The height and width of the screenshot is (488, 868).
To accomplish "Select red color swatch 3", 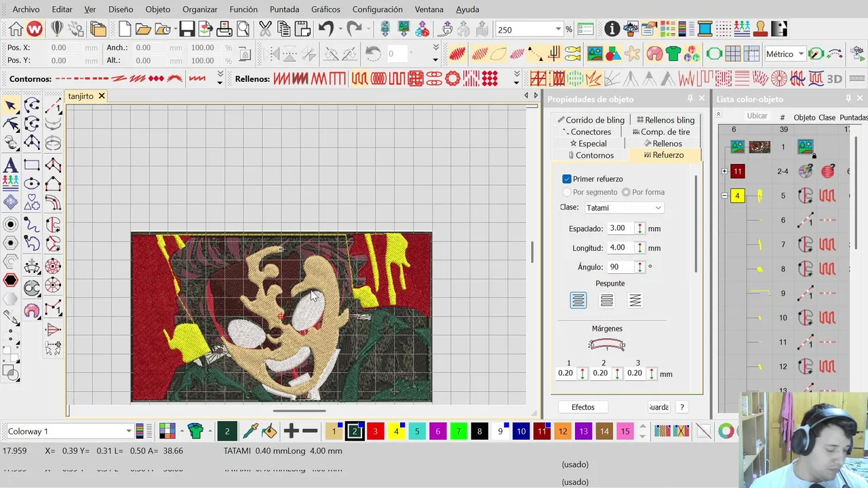I will pos(376,431).
